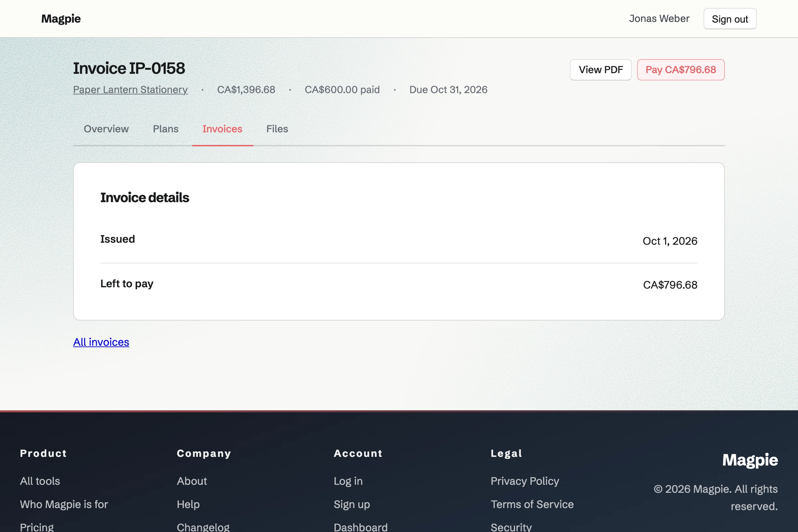The width and height of the screenshot is (798, 532).
Task: Click the Jonas Weber user name
Action: coord(659,19)
